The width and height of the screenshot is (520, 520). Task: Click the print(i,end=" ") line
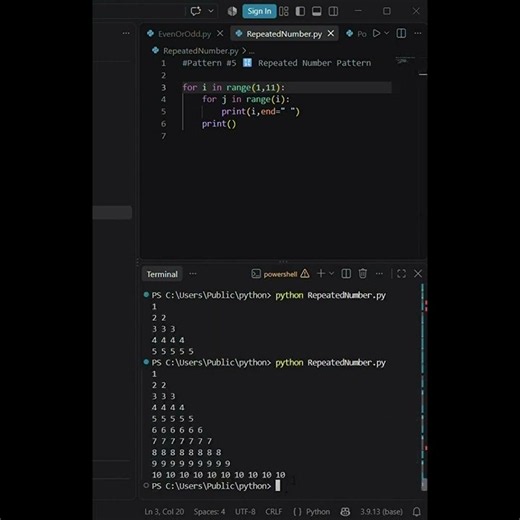click(x=261, y=112)
